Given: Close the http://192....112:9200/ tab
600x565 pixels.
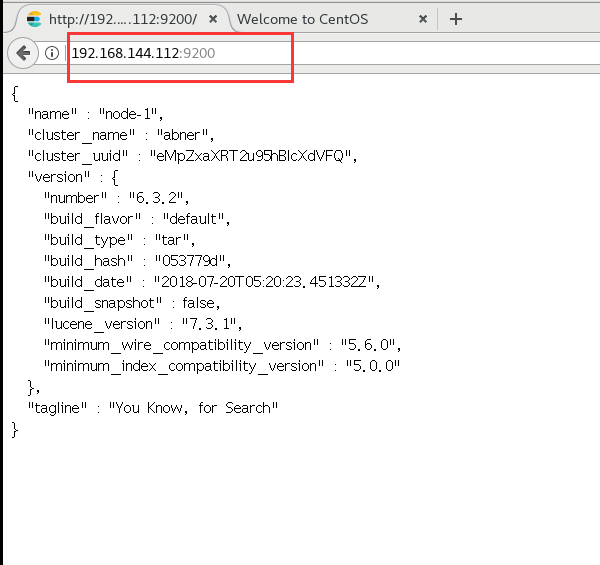Looking at the screenshot, I should pos(213,19).
